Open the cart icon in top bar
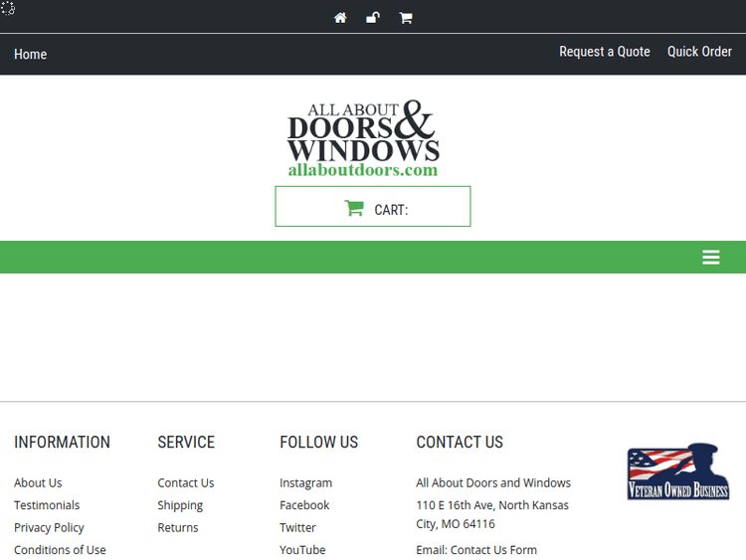The height and width of the screenshot is (560, 746). [x=406, y=18]
